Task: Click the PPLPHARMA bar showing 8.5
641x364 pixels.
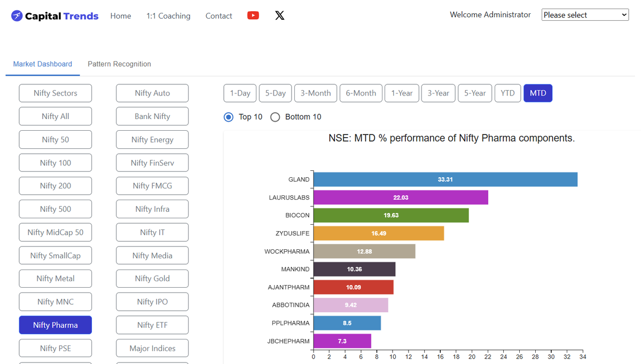Action: (x=347, y=323)
